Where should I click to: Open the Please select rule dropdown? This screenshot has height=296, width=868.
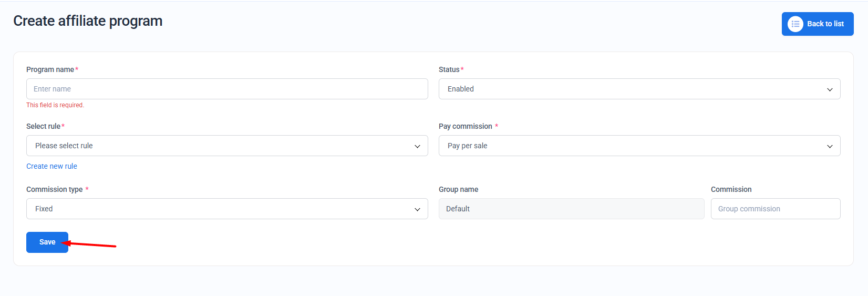pyautogui.click(x=221, y=146)
